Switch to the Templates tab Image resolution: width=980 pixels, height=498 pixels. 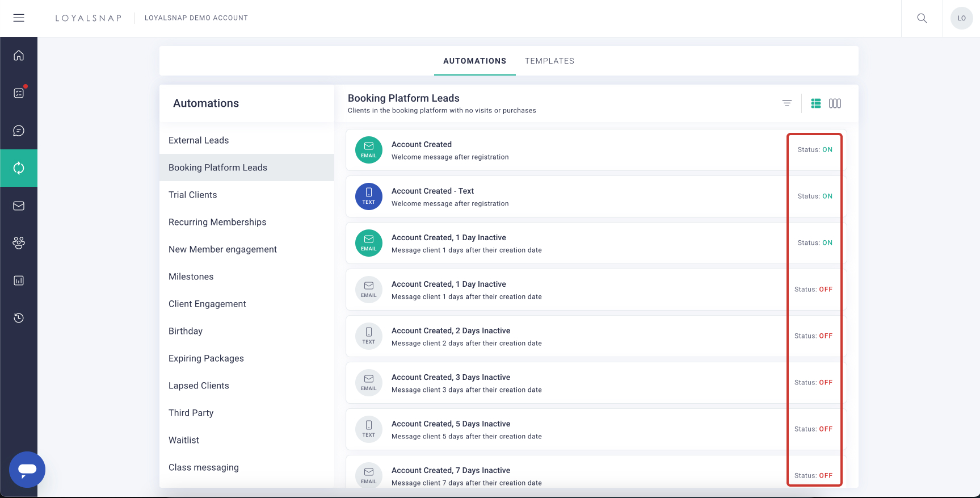(549, 61)
